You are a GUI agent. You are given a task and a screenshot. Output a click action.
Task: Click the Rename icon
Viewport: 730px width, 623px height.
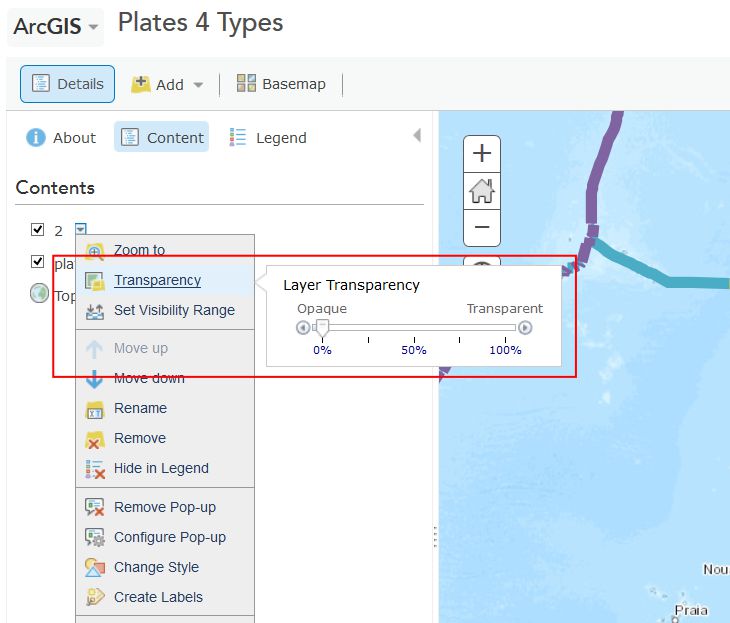point(95,410)
